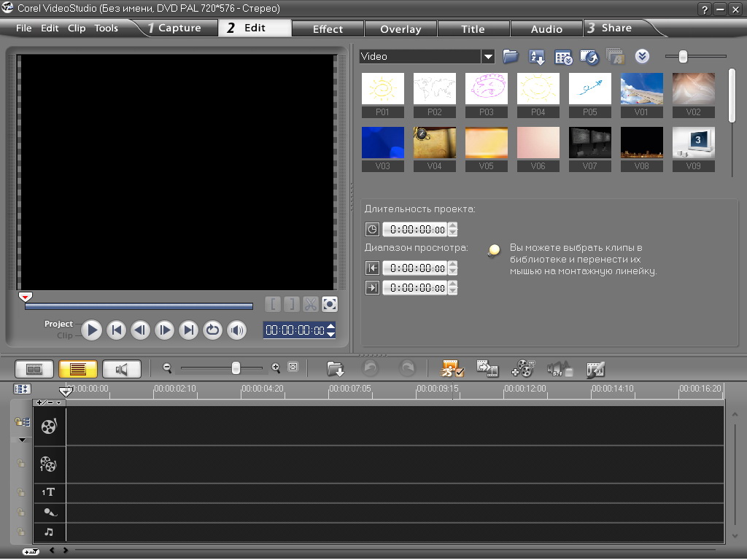Click the Title tab button
Screen dimensions: 747x560
(x=473, y=29)
